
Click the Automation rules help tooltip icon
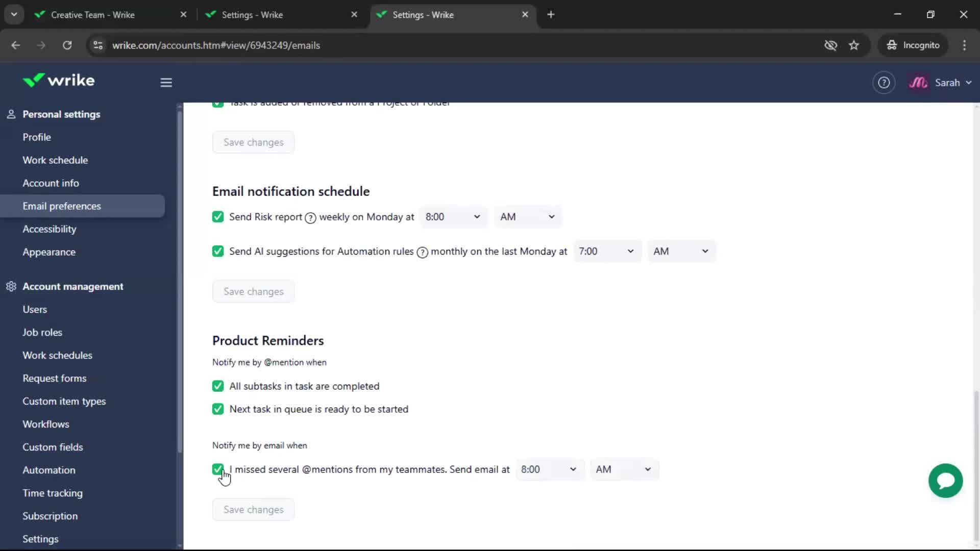pyautogui.click(x=422, y=253)
